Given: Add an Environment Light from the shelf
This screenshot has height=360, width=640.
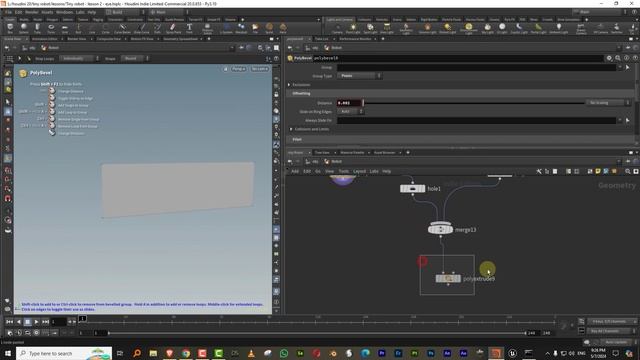Looking at the screenshot, I should (469, 28).
